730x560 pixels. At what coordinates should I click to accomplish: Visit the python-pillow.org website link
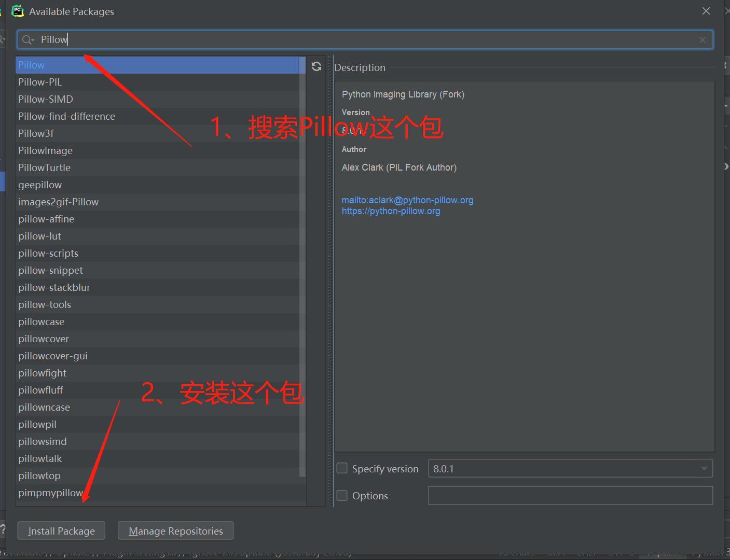[391, 211]
